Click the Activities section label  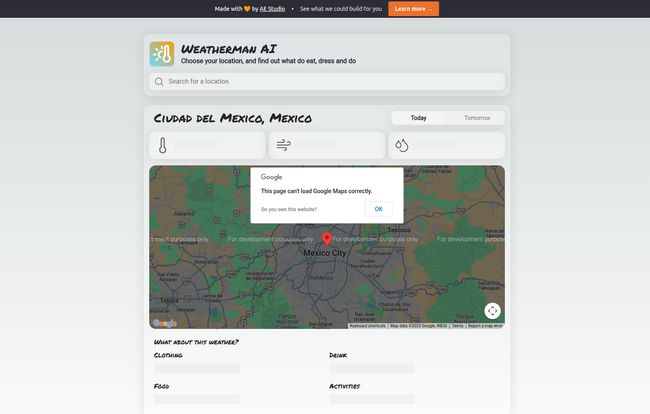344,386
